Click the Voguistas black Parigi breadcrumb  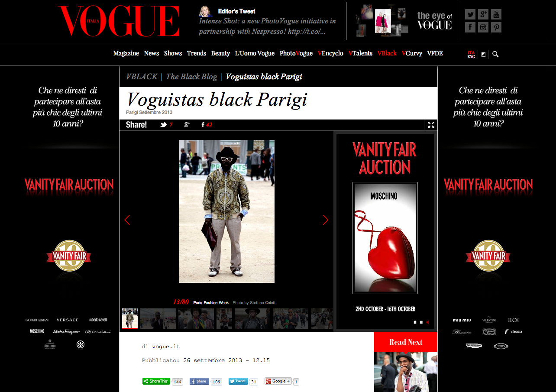tap(264, 77)
